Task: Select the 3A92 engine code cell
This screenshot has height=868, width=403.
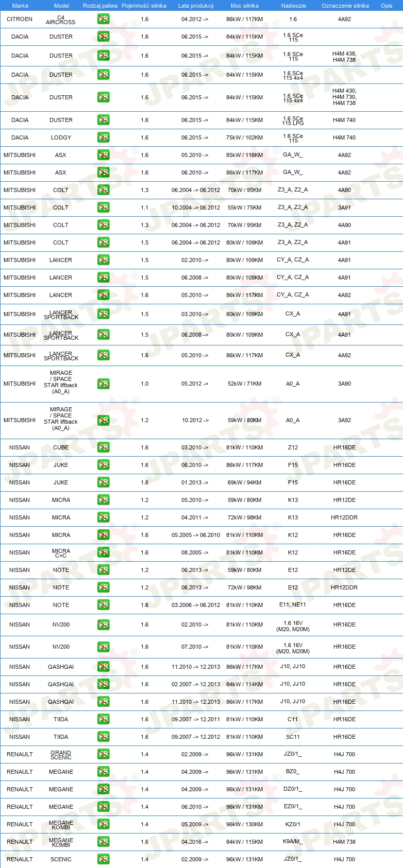Action: click(344, 420)
